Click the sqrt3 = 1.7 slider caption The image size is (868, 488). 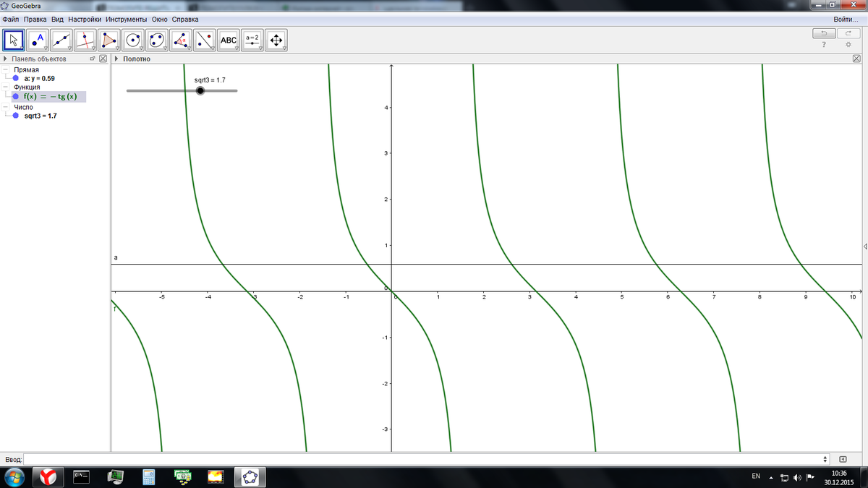click(210, 80)
